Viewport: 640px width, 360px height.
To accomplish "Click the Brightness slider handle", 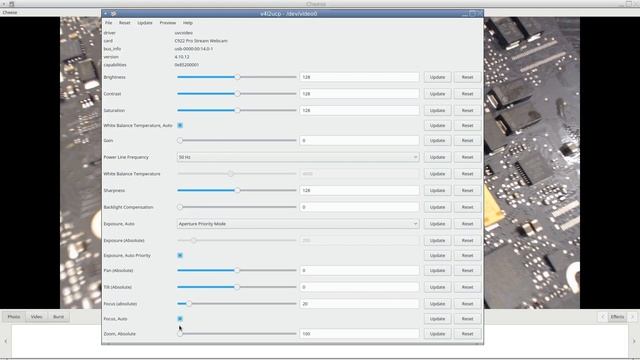I will coord(237,77).
